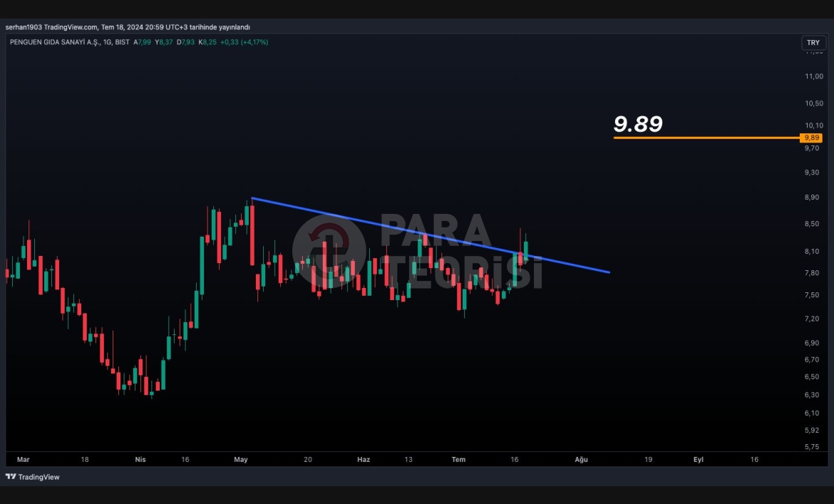Screen dimensions: 834x504
Task: Click the 6,30 price axis label
Action: tap(812, 395)
